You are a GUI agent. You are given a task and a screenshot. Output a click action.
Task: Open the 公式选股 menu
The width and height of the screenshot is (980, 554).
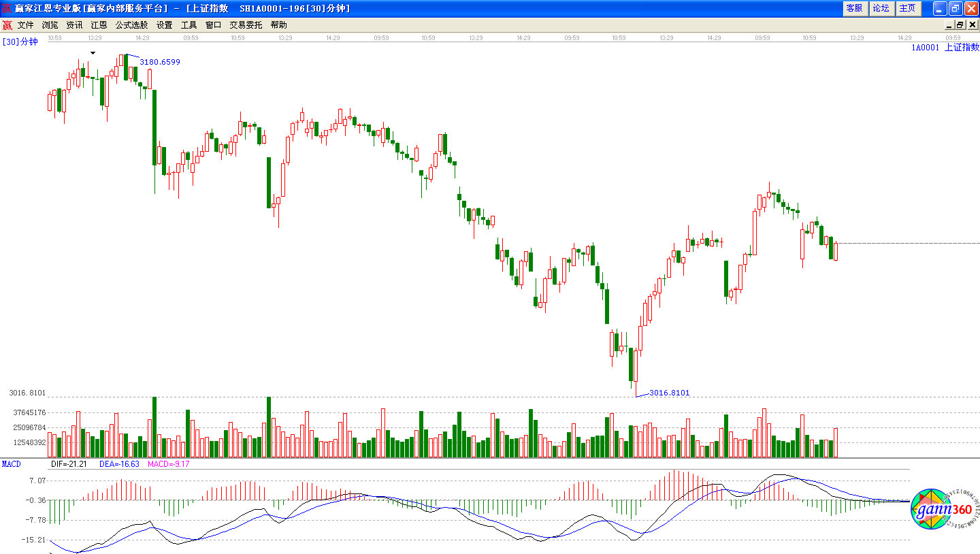pos(131,25)
